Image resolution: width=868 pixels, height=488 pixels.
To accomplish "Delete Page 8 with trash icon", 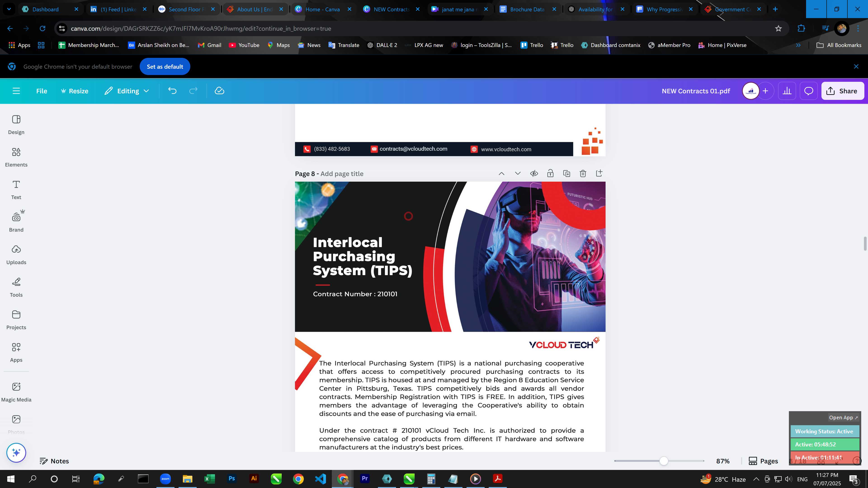I will (583, 174).
